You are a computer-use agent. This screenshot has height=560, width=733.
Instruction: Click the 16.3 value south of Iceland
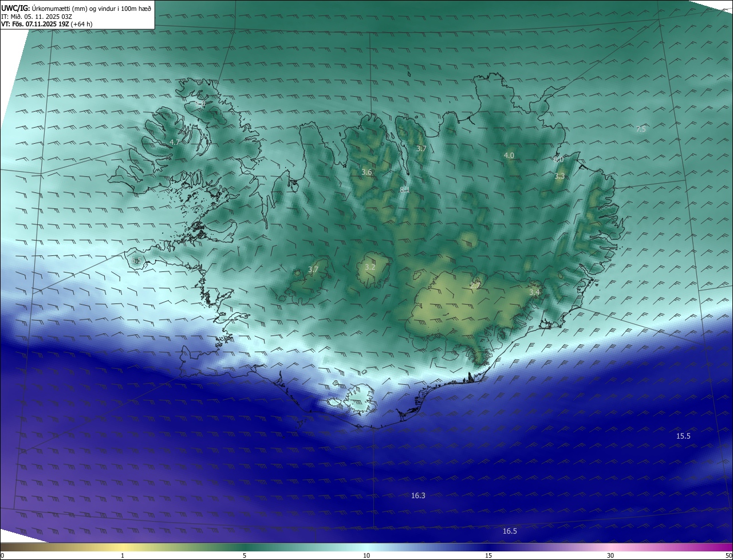click(418, 495)
